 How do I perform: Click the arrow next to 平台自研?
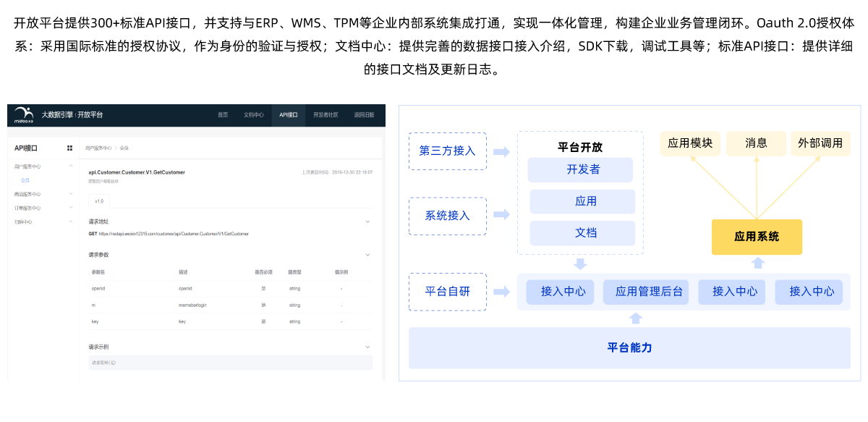click(x=501, y=292)
